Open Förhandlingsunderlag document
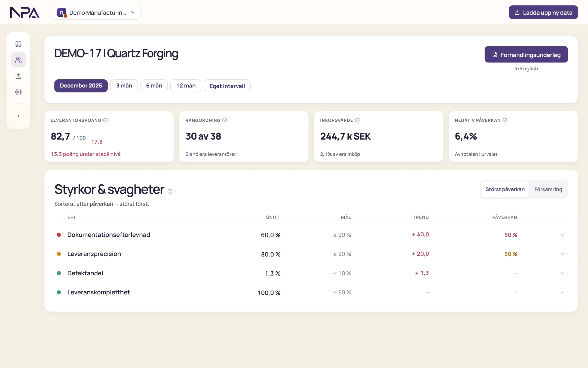This screenshot has width=588, height=368. pyautogui.click(x=526, y=55)
